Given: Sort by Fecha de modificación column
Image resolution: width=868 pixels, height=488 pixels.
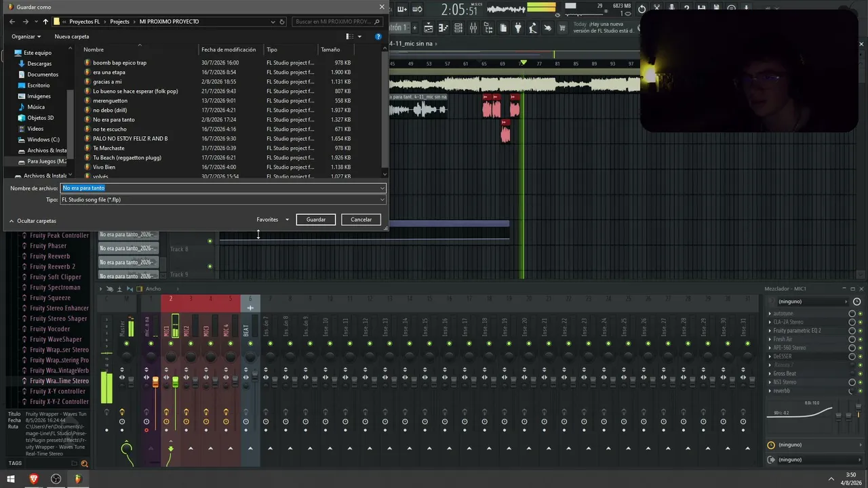Looking at the screenshot, I should 229,49.
